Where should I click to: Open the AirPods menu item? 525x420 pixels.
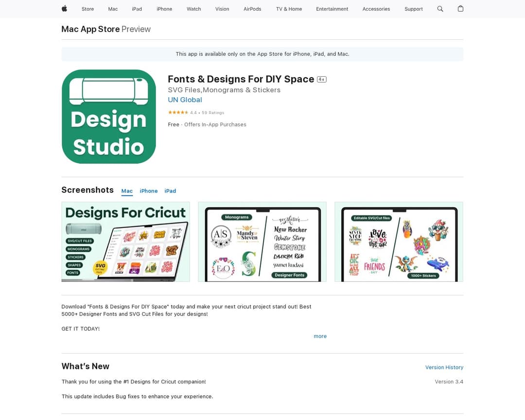point(252,9)
